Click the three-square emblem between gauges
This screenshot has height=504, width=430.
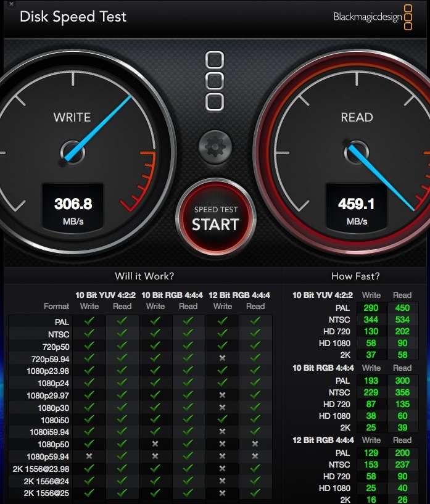tap(215, 81)
